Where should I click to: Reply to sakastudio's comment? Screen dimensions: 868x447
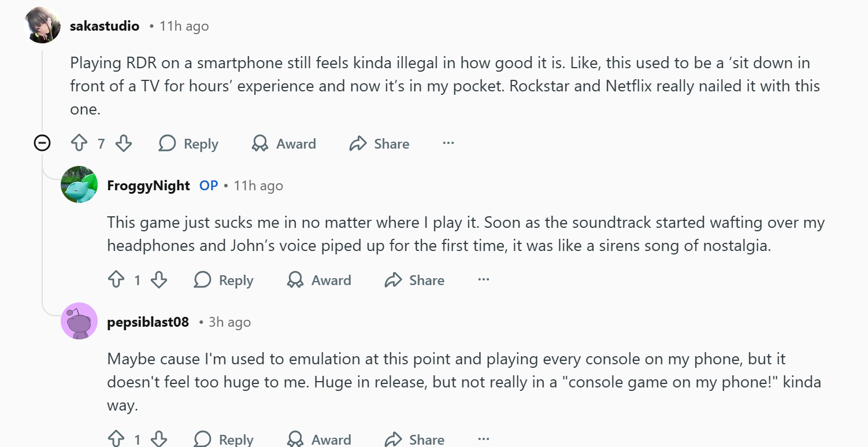pos(189,143)
